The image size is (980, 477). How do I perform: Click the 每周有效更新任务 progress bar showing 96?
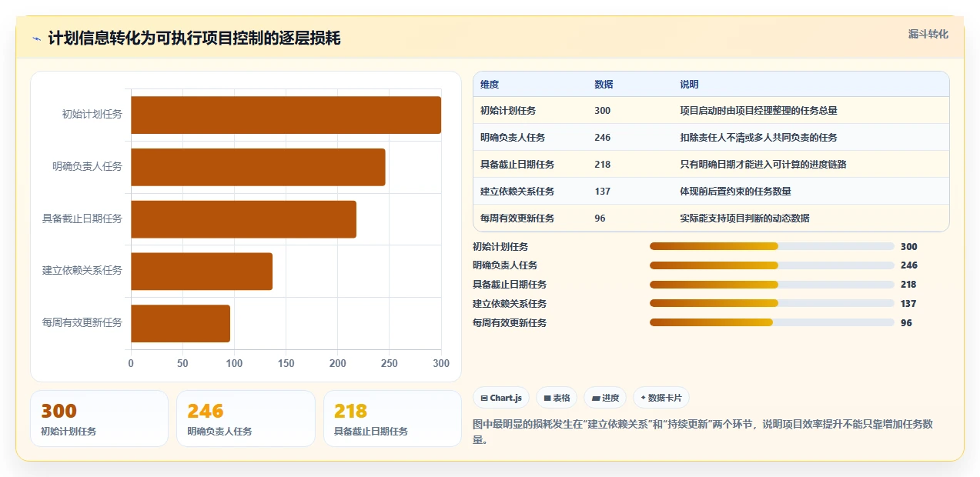(x=772, y=323)
